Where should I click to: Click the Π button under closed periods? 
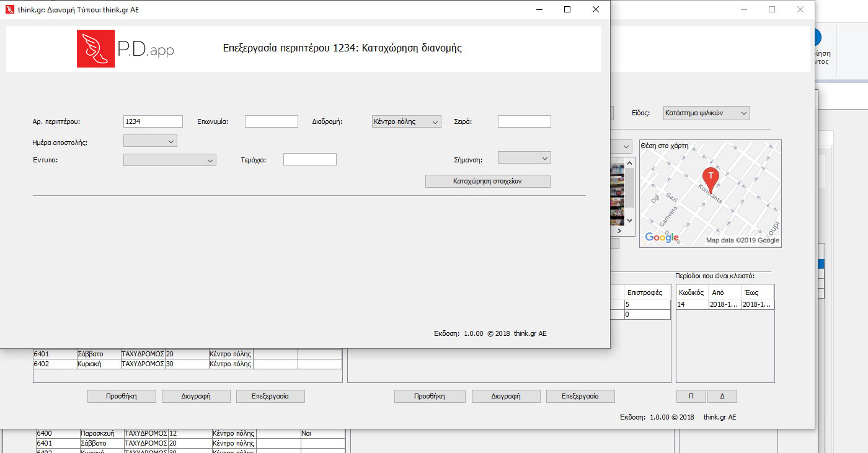pyautogui.click(x=691, y=396)
